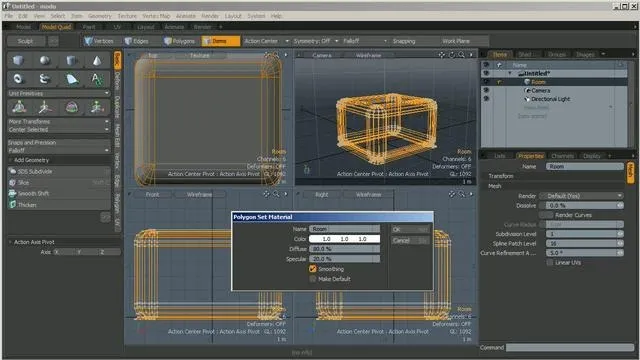Click the zoom icon in Camera viewport
The height and width of the screenshot is (360, 640).
(x=461, y=55)
